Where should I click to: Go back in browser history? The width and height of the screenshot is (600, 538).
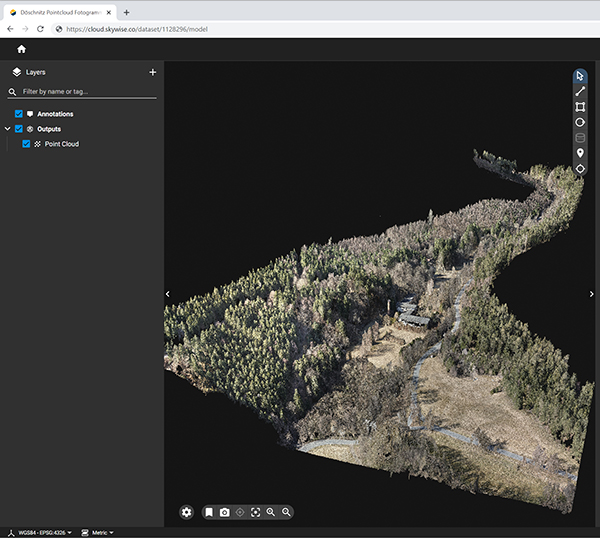[10, 29]
